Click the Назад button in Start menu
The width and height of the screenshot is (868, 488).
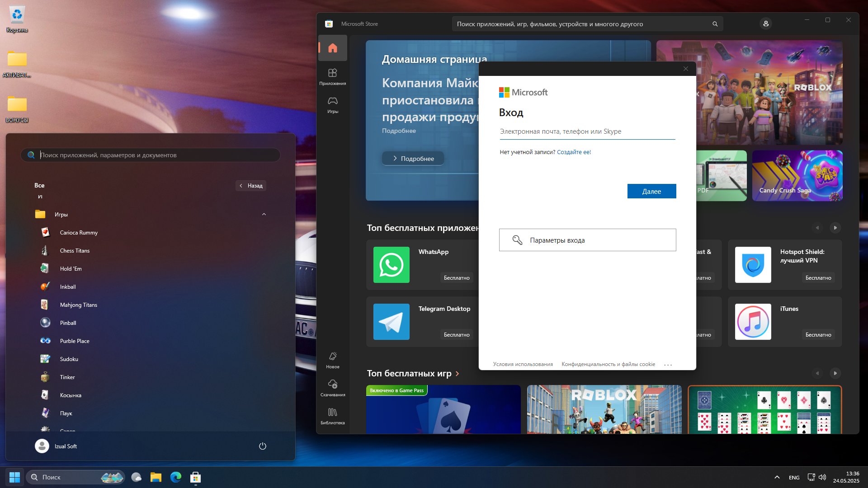[x=251, y=186]
